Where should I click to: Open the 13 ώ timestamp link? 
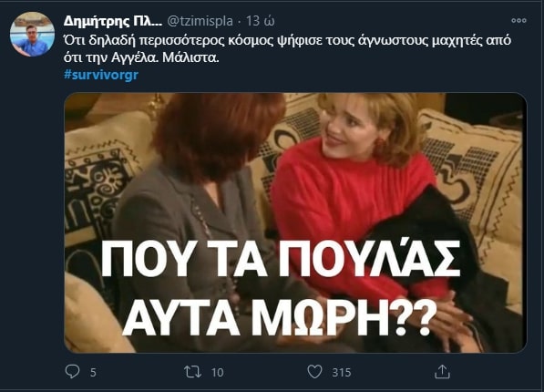[x=261, y=21]
